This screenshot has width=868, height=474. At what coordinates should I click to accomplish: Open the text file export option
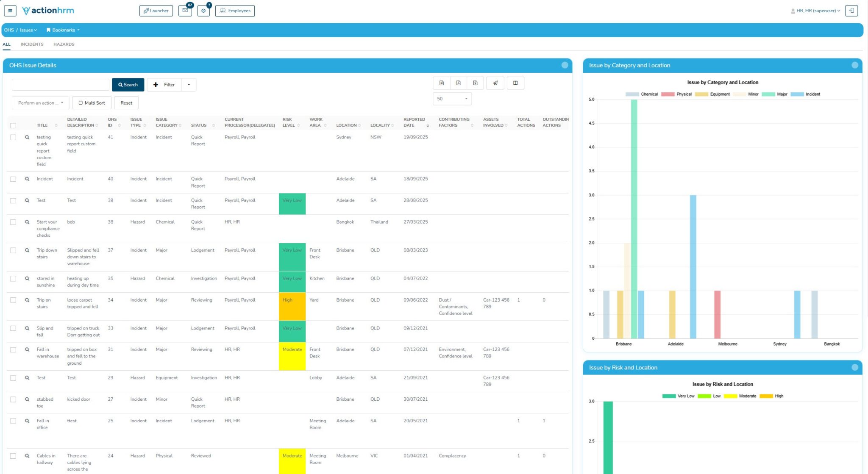[441, 83]
